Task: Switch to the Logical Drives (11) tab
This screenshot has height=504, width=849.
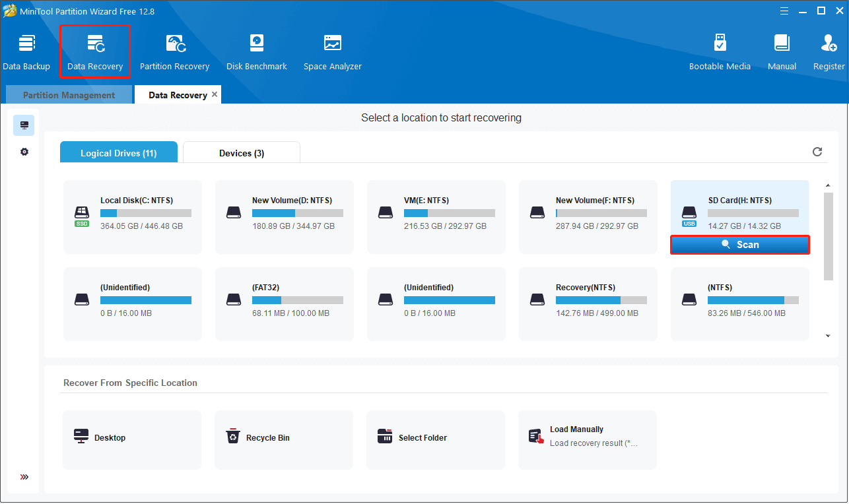Action: click(119, 152)
